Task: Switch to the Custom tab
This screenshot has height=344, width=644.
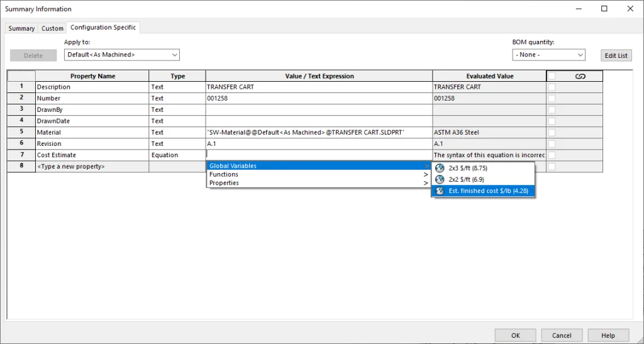Action: [x=52, y=28]
